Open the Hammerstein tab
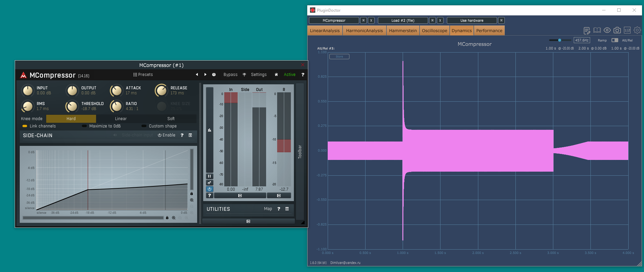644x272 pixels. [403, 30]
